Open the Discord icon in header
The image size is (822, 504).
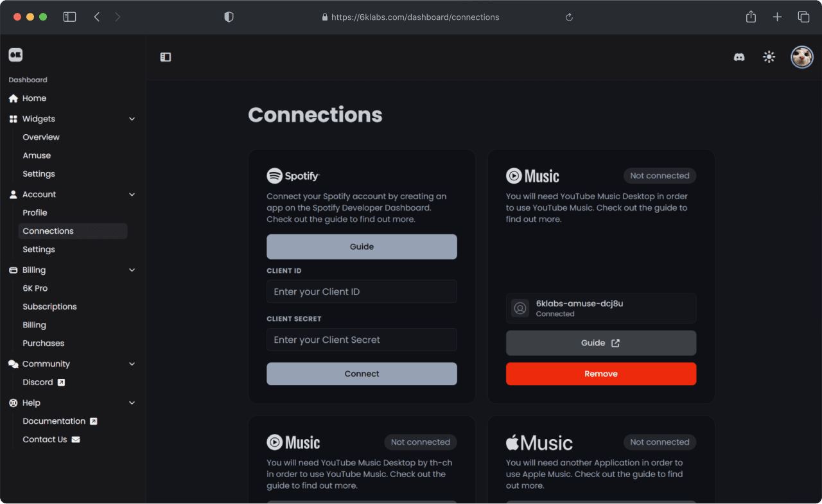click(x=739, y=57)
